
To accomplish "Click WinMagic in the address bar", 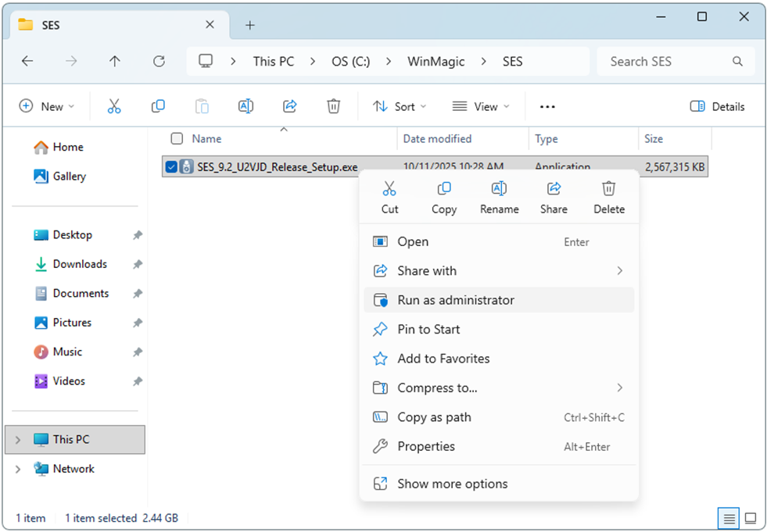I will coord(435,62).
